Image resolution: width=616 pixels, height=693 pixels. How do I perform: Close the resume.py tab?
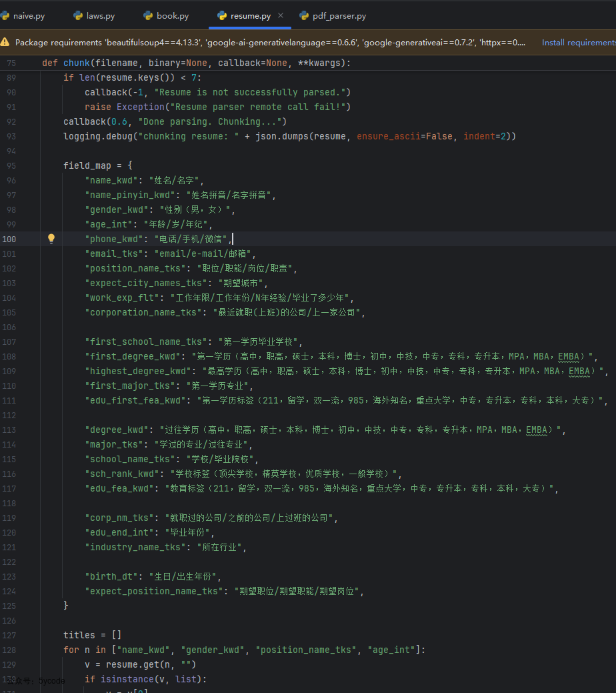[x=281, y=15]
